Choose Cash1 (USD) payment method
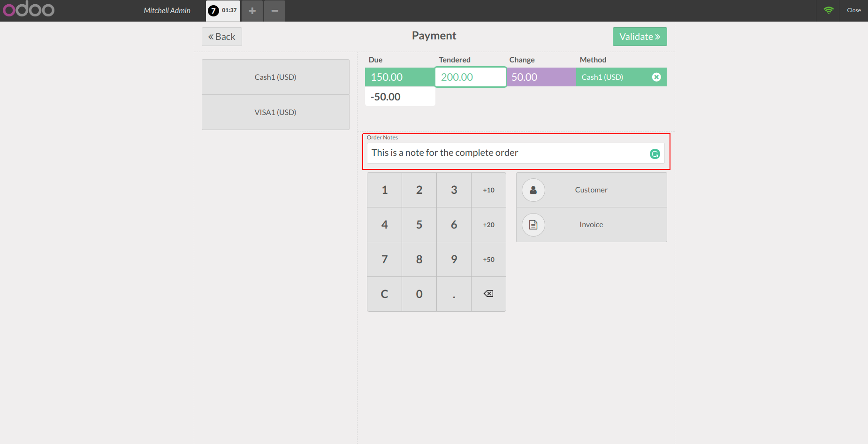Image resolution: width=868 pixels, height=444 pixels. pos(275,77)
